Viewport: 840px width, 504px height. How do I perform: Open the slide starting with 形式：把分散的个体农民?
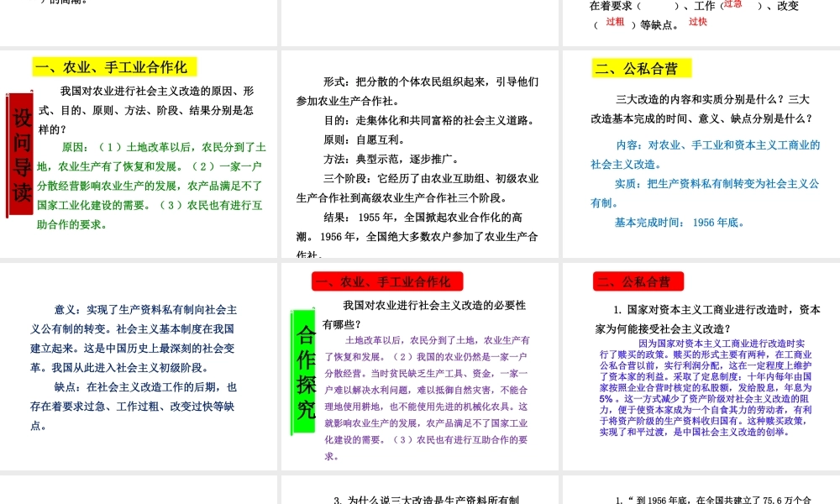419,154
